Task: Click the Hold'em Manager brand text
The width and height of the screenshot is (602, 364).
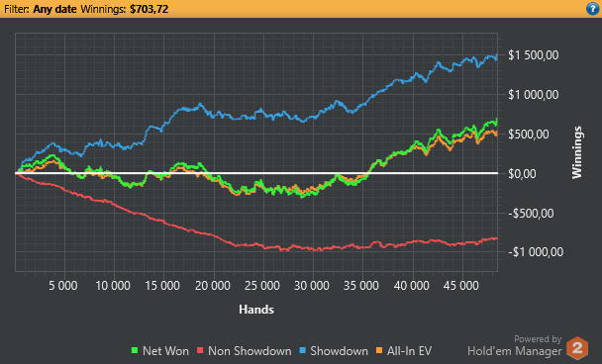Action: click(515, 350)
